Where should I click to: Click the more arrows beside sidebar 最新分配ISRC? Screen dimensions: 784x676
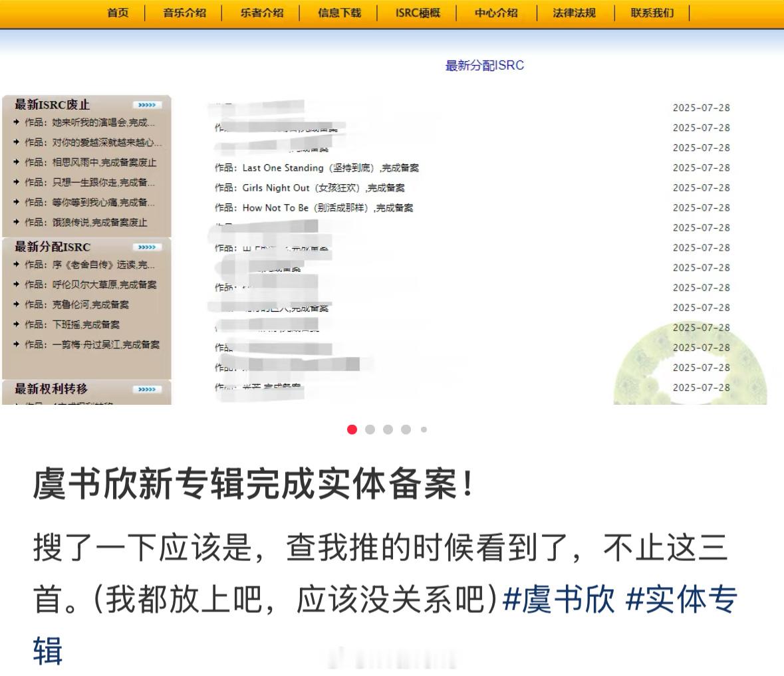tap(147, 247)
